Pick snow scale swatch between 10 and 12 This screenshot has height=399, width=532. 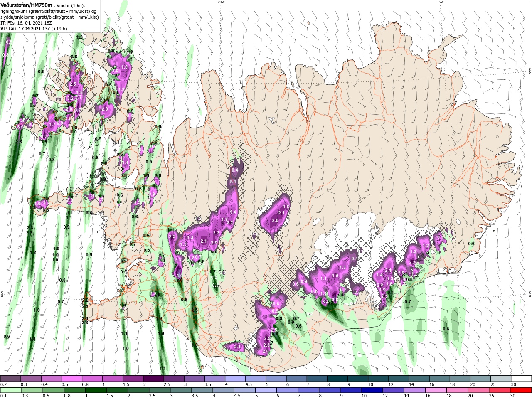click(x=378, y=379)
